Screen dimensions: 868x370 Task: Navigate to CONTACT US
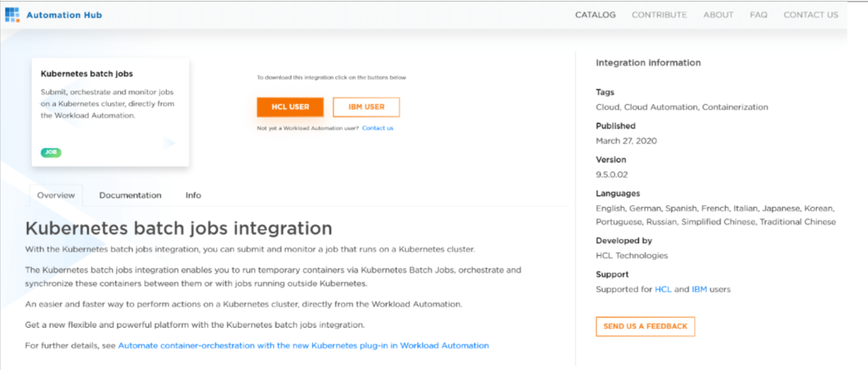pyautogui.click(x=811, y=15)
